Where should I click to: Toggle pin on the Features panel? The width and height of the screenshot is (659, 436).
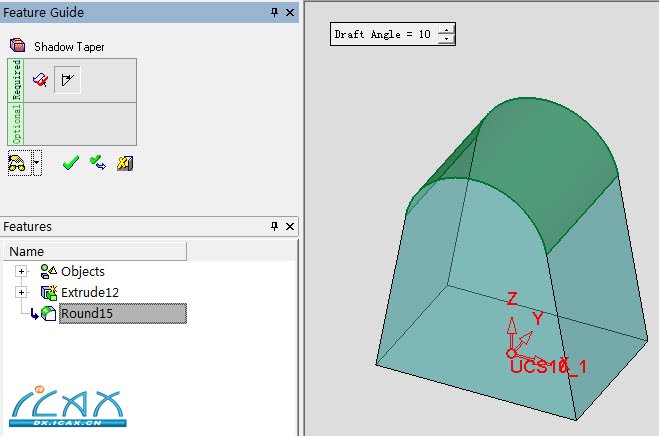click(x=275, y=227)
